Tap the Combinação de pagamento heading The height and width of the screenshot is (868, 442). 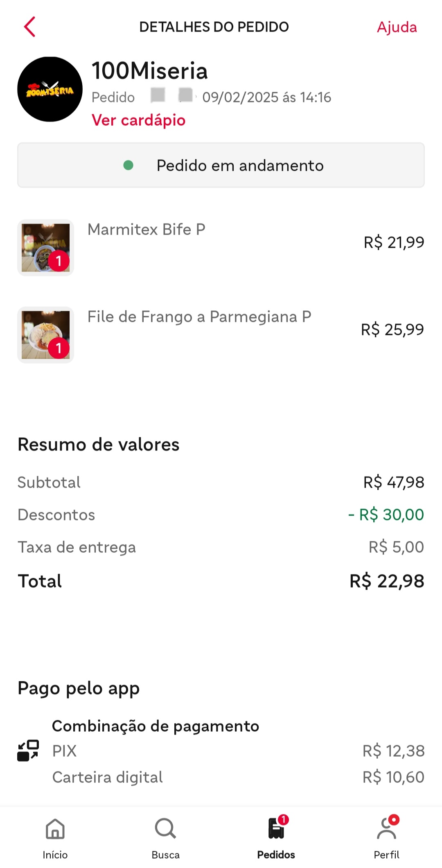[x=156, y=726]
